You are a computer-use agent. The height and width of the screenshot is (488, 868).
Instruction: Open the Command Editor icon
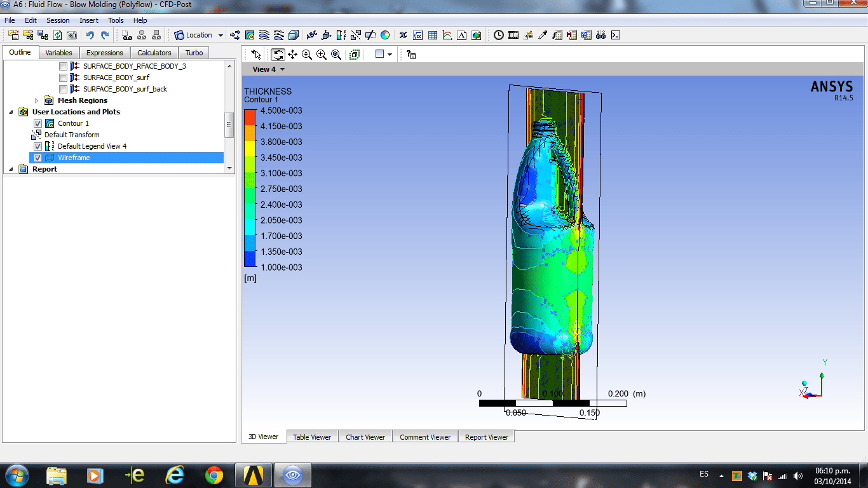[x=615, y=35]
